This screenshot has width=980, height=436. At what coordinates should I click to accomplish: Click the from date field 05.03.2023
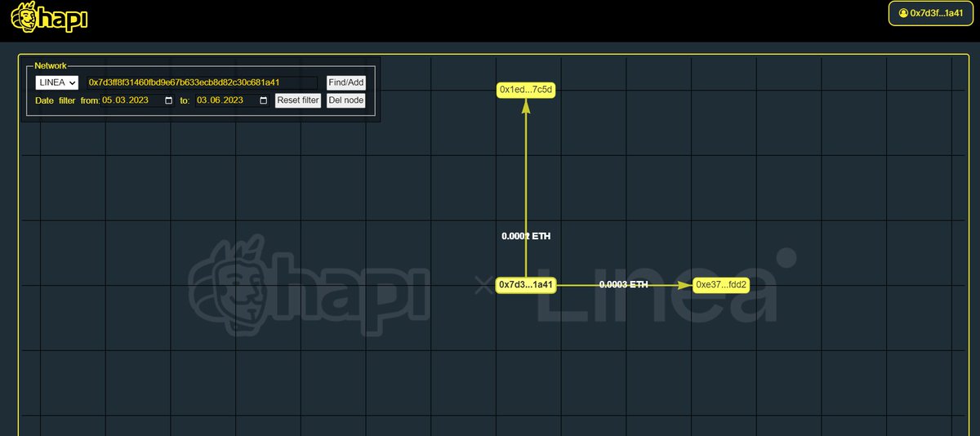pos(138,100)
